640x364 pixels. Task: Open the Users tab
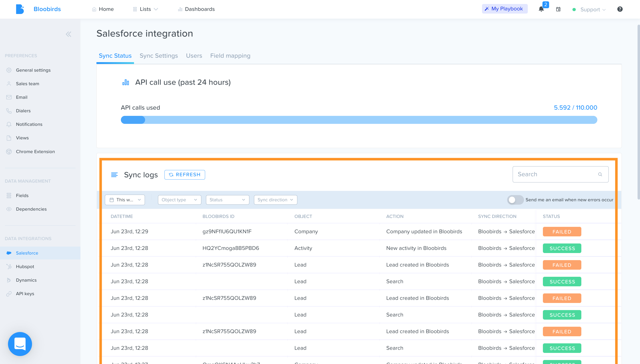coord(194,56)
